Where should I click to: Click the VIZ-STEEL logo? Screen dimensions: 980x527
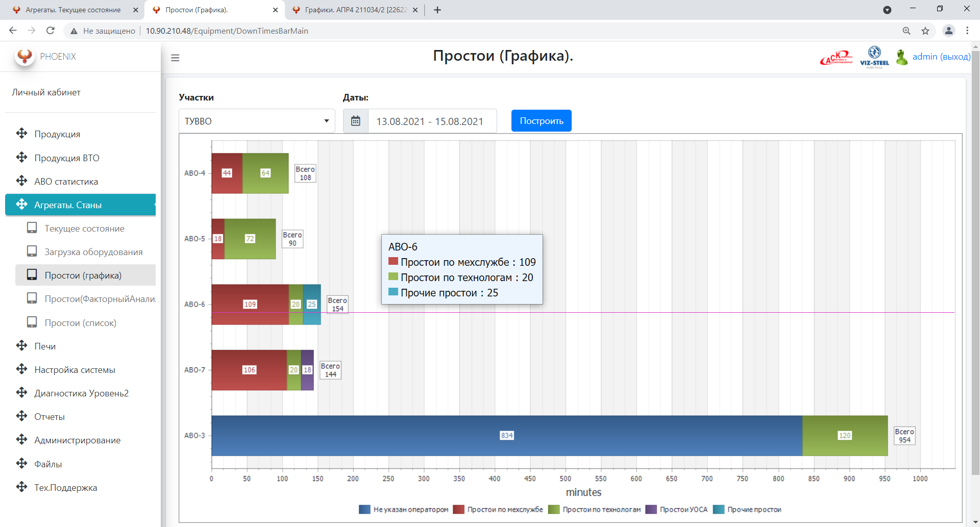pyautogui.click(x=874, y=57)
